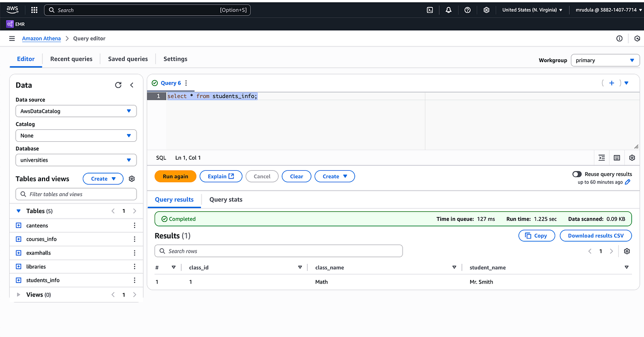Open the notifications bell

click(x=448, y=10)
